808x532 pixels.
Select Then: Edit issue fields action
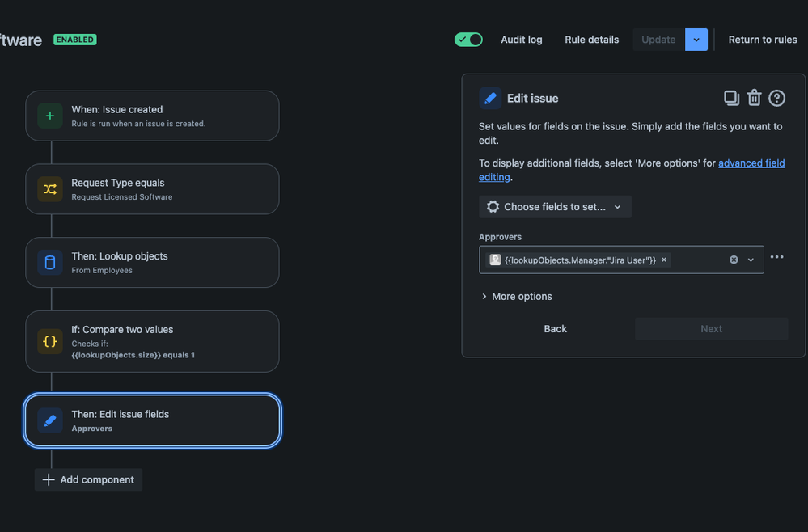(152, 420)
